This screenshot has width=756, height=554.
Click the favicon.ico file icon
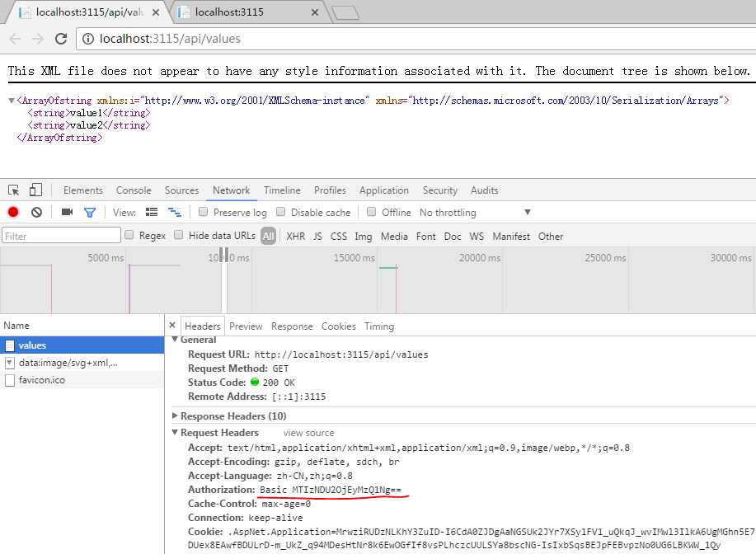[x=10, y=380]
